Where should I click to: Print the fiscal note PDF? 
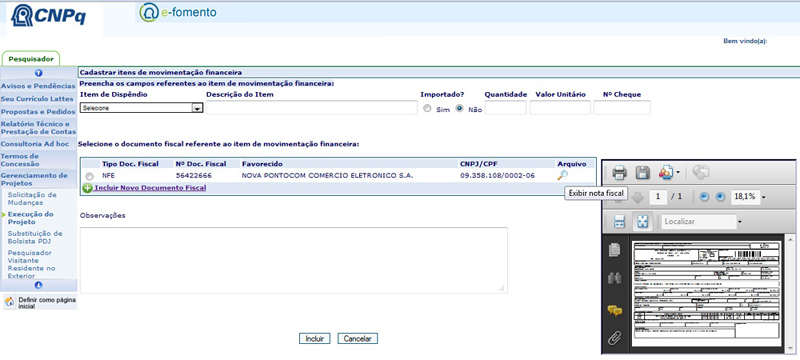(619, 173)
